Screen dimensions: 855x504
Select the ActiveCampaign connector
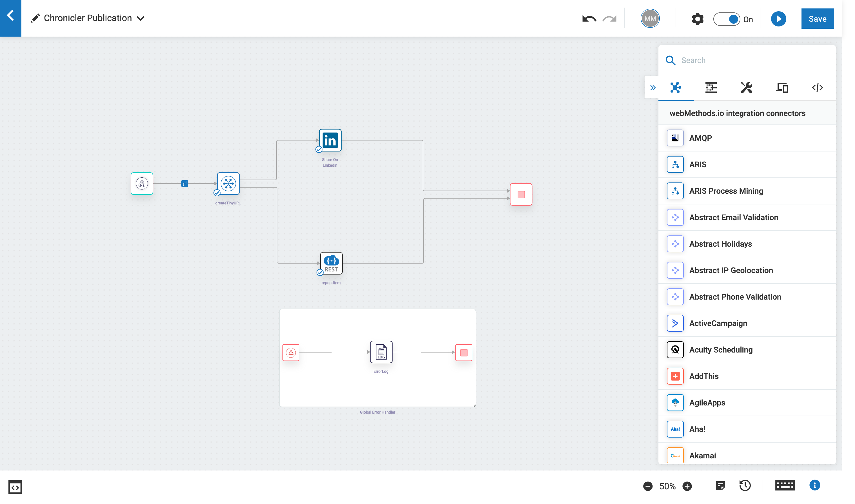point(718,323)
